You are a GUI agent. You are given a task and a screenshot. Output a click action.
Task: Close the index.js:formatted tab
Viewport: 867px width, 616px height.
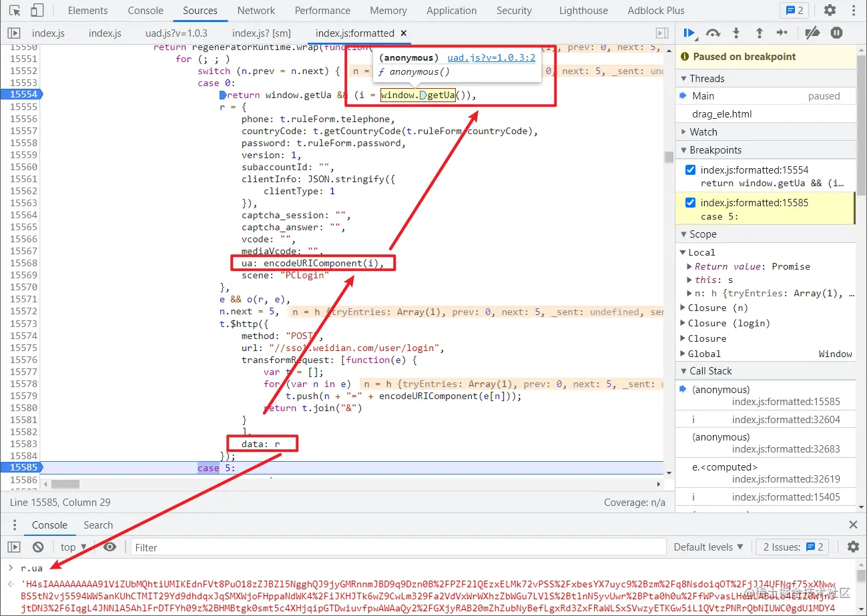(x=404, y=33)
